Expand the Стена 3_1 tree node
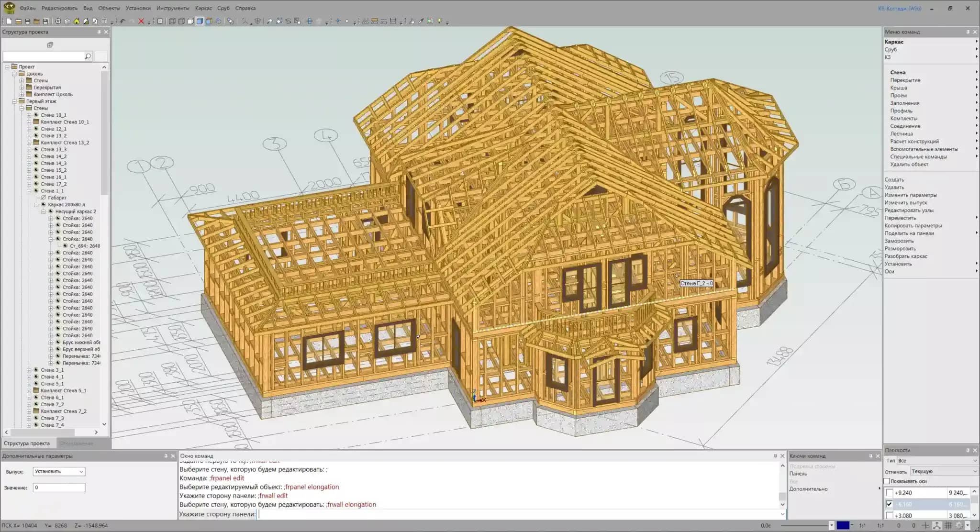This screenshot has width=980, height=532. [x=29, y=370]
